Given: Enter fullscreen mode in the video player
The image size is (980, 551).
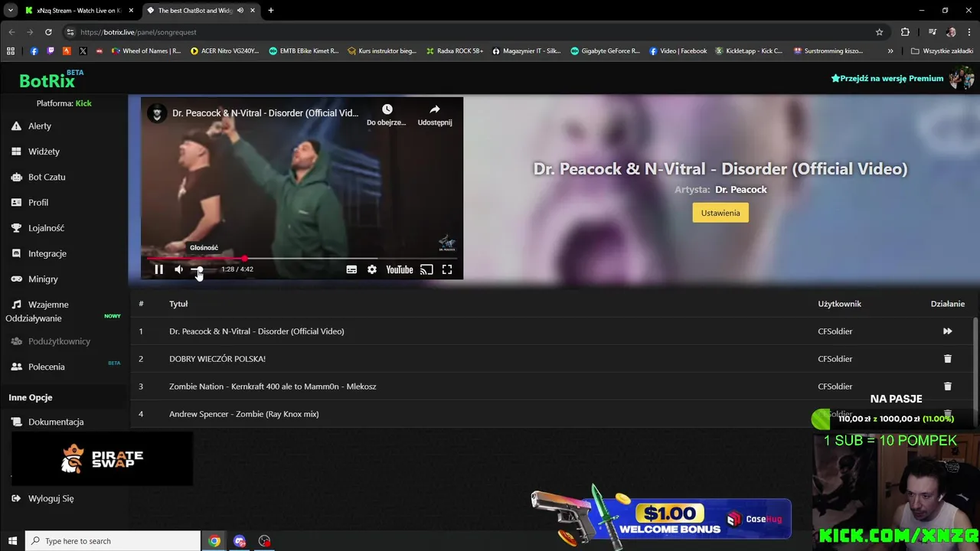Looking at the screenshot, I should point(447,269).
